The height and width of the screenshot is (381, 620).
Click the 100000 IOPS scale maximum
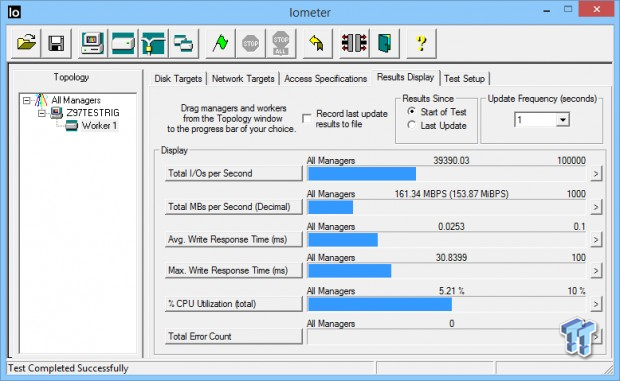(571, 160)
